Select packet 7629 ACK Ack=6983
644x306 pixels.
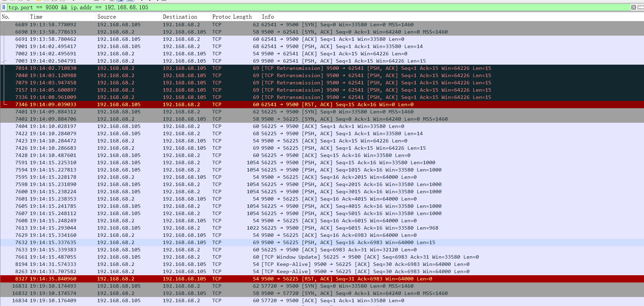tap(322, 235)
